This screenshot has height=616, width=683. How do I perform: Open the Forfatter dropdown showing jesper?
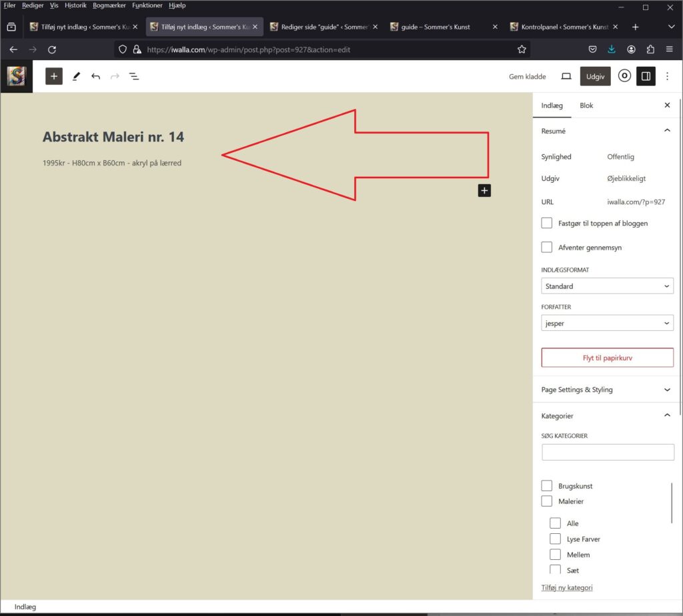click(607, 323)
